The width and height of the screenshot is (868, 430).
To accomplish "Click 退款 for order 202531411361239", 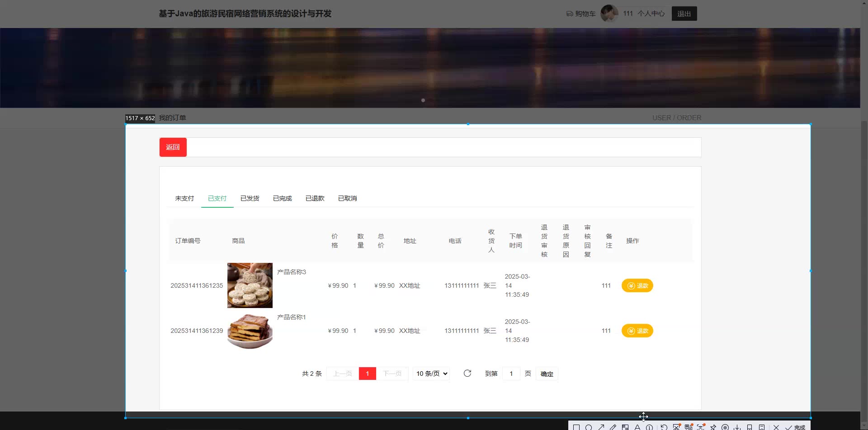I will 637,331.
